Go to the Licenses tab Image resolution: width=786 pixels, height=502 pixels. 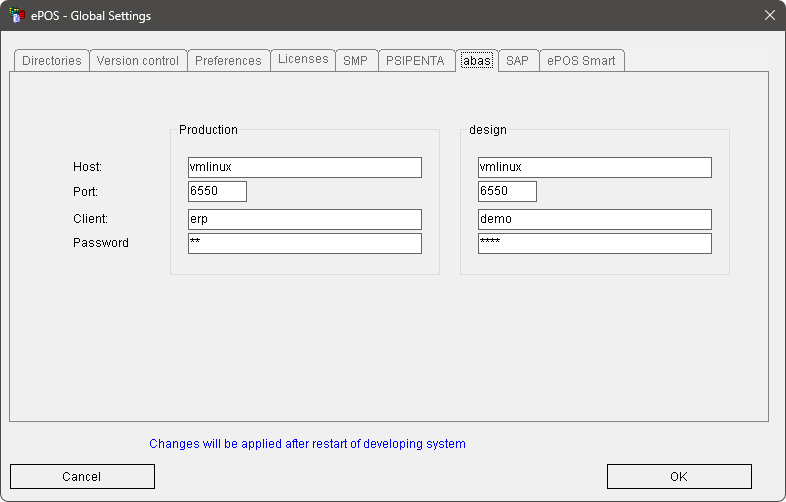pyautogui.click(x=303, y=60)
